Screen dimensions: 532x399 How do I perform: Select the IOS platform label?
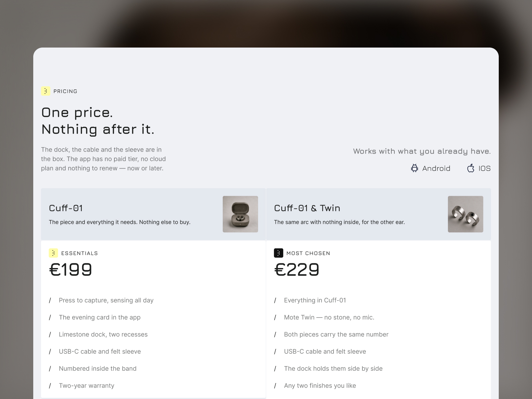tap(484, 169)
